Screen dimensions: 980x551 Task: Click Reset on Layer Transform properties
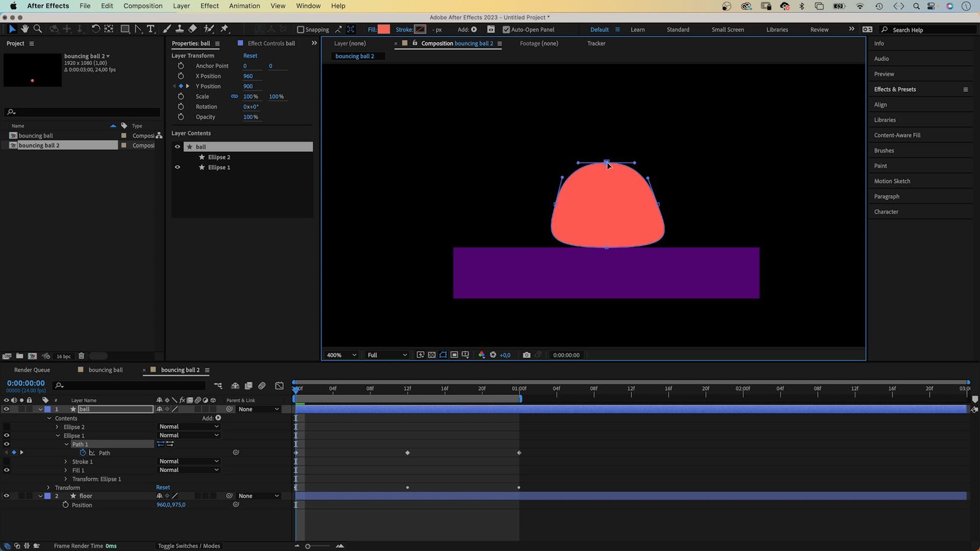click(250, 55)
